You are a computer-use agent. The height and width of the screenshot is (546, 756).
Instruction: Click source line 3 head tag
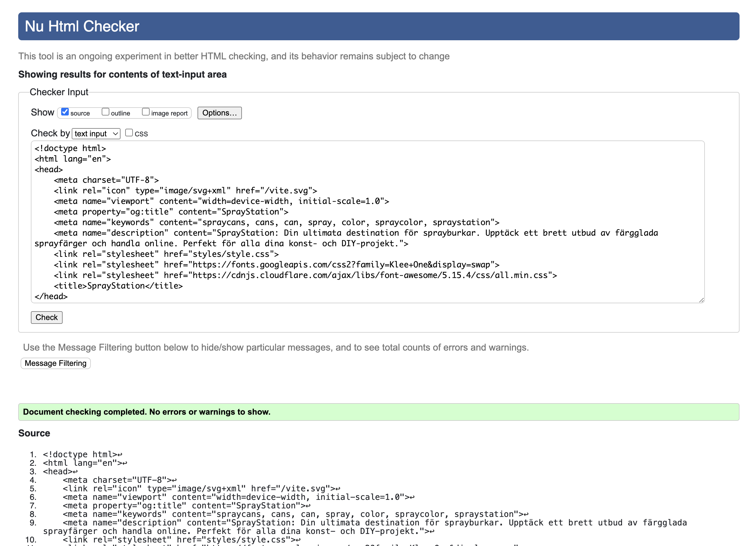(x=60, y=471)
